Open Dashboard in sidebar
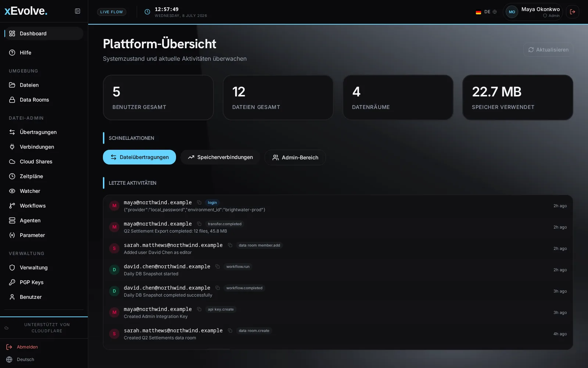588x368 pixels. pyautogui.click(x=44, y=33)
